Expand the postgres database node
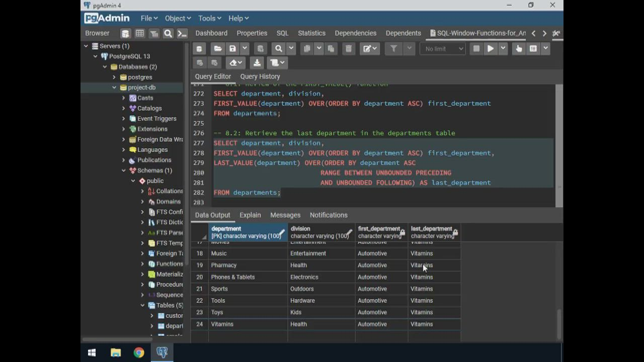This screenshot has width=644, height=362. 114,77
